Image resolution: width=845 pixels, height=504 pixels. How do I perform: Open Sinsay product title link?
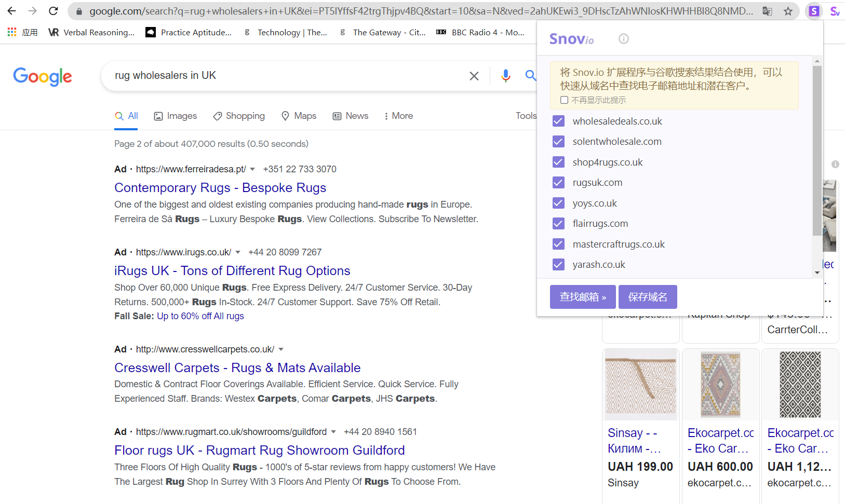634,440
